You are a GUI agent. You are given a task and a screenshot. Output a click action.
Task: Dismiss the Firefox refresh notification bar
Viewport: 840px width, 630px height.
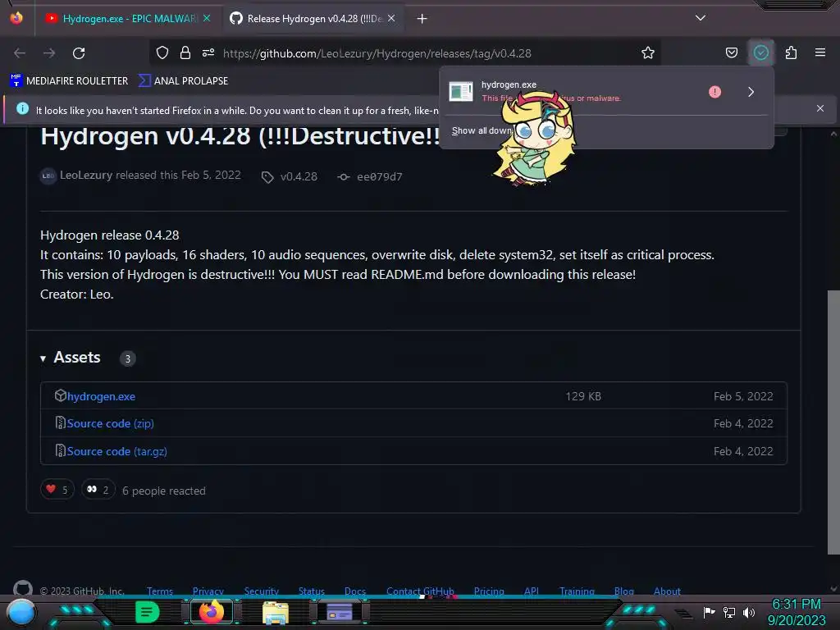click(820, 108)
